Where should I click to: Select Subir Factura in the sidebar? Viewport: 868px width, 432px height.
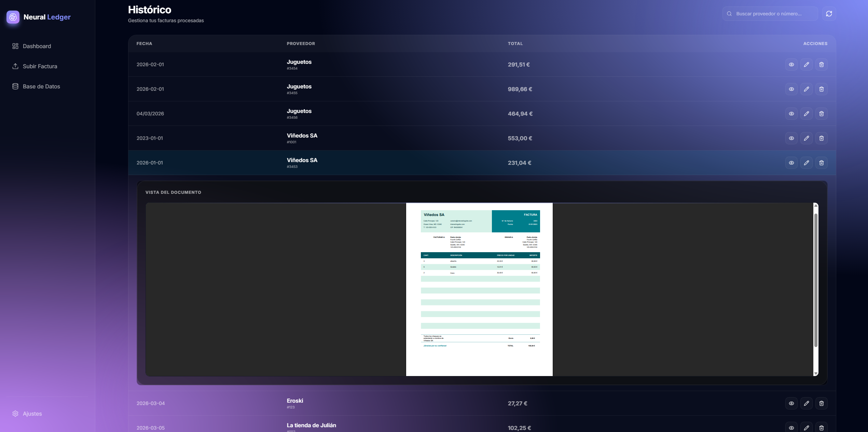40,66
